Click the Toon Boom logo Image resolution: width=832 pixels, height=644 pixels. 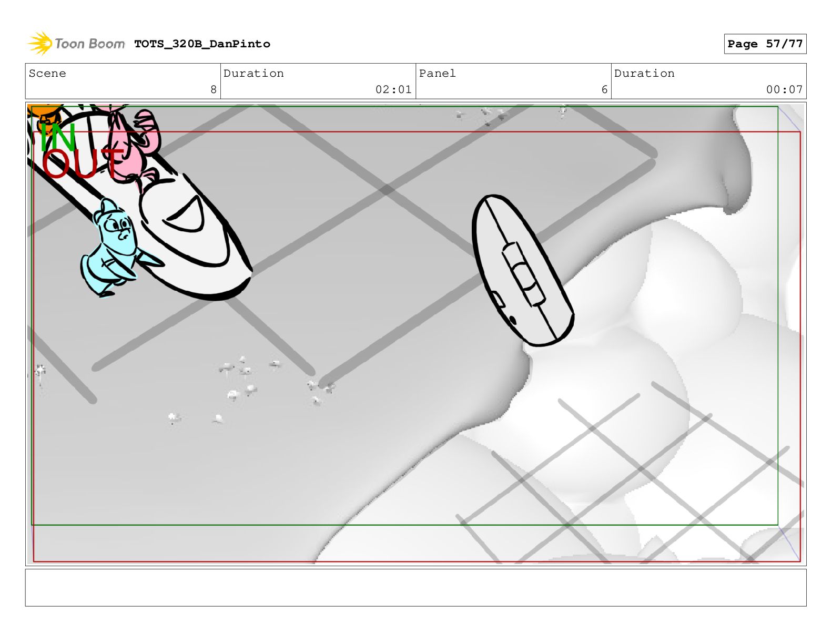click(x=76, y=44)
